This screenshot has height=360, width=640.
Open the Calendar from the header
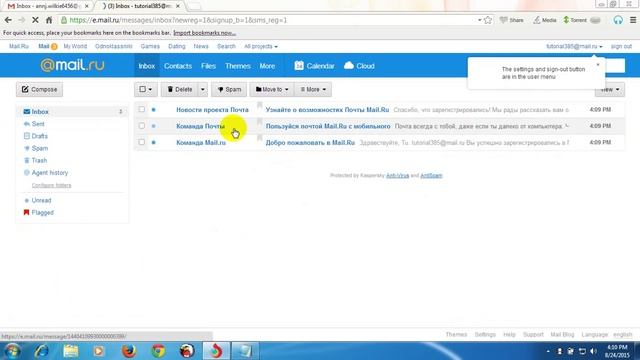(x=314, y=66)
